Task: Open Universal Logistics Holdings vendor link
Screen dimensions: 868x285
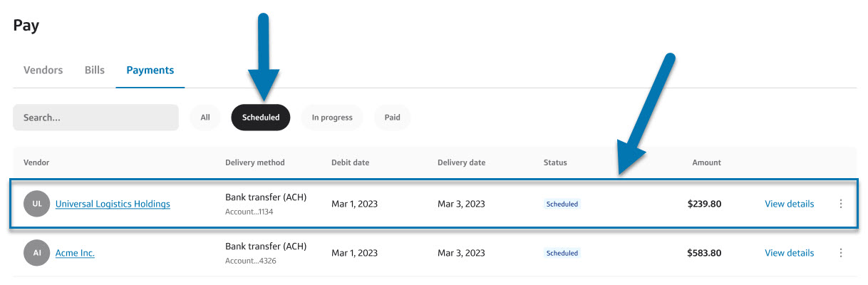Action: (x=113, y=204)
